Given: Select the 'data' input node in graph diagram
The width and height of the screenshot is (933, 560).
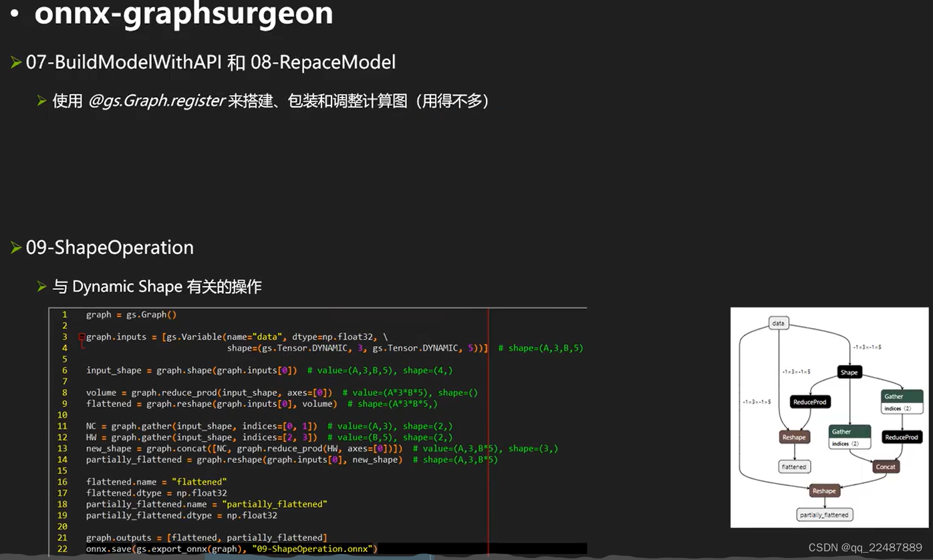Looking at the screenshot, I should [x=779, y=323].
